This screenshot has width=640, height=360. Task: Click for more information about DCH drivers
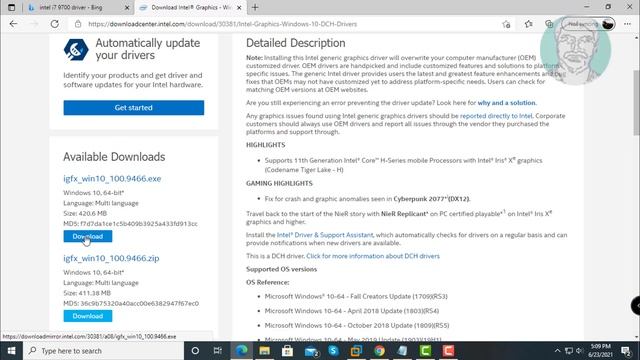373,256
